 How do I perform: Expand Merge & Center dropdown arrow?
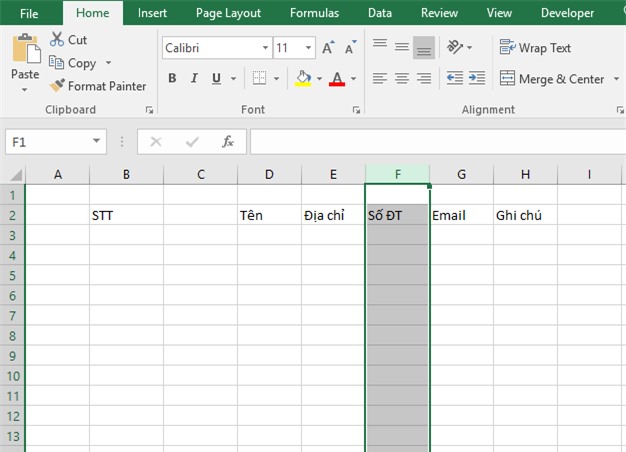click(615, 79)
